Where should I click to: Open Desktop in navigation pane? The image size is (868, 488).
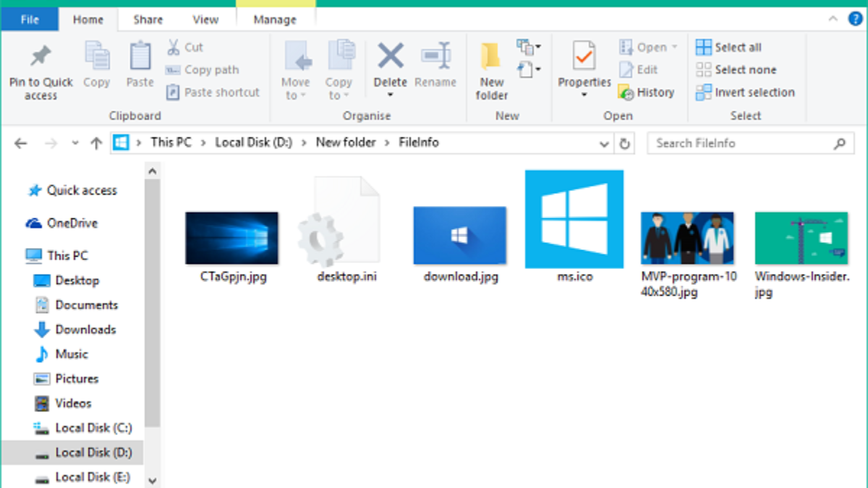(x=67, y=281)
